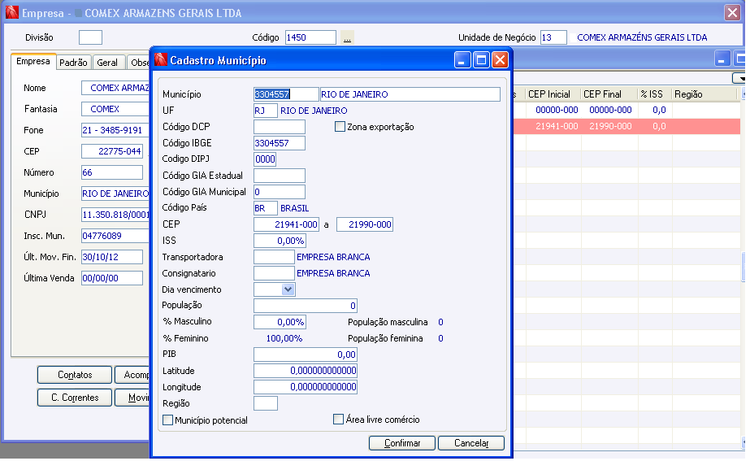
Task: Click Confirmar button
Action: coord(402,443)
